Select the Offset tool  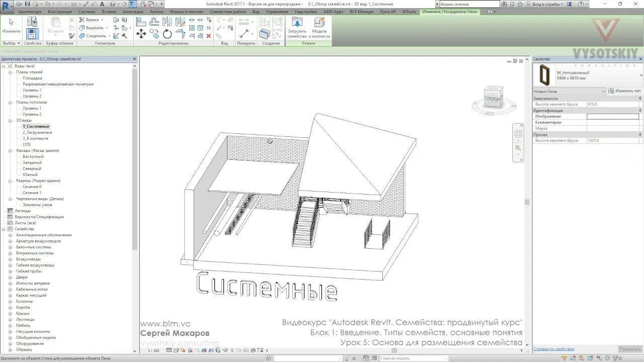point(154,22)
